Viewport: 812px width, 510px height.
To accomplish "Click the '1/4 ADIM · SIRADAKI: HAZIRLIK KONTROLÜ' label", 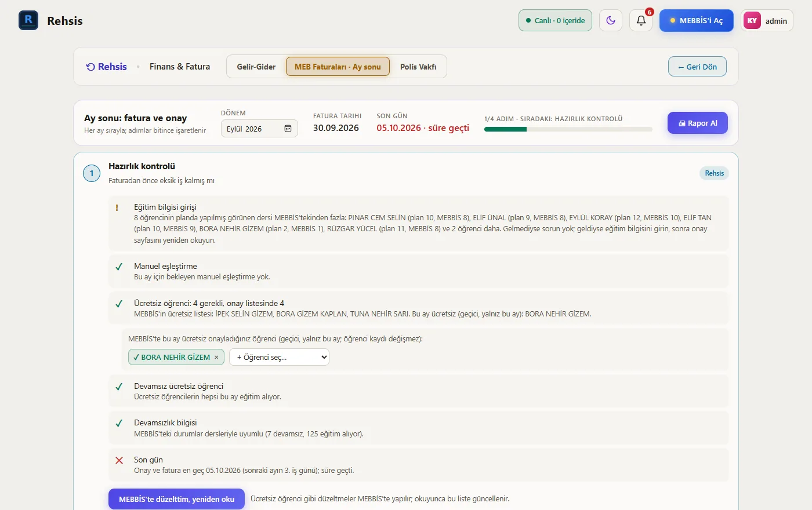I will click(553, 119).
